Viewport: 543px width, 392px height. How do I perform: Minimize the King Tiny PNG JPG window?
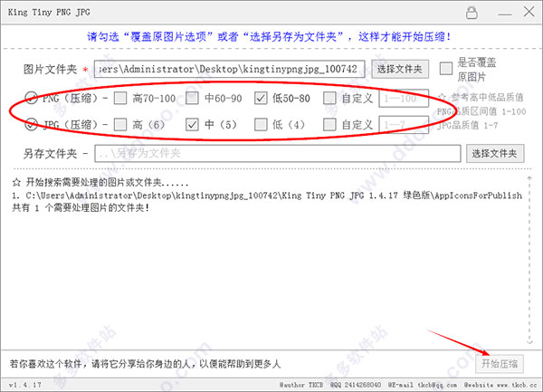point(505,14)
